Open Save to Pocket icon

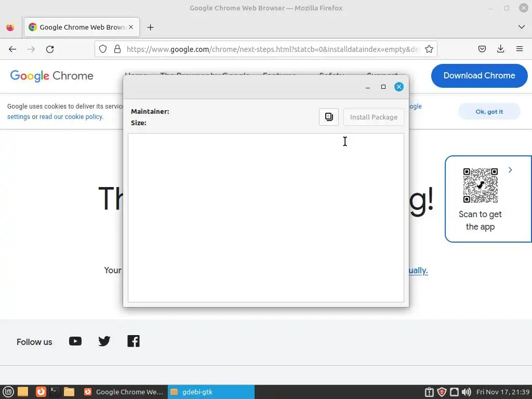482,49
